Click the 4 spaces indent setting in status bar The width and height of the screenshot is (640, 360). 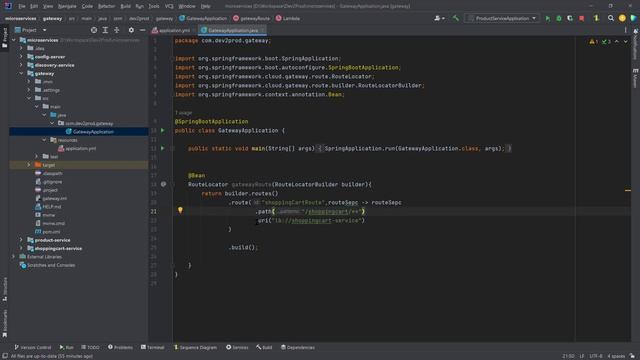tap(616, 356)
